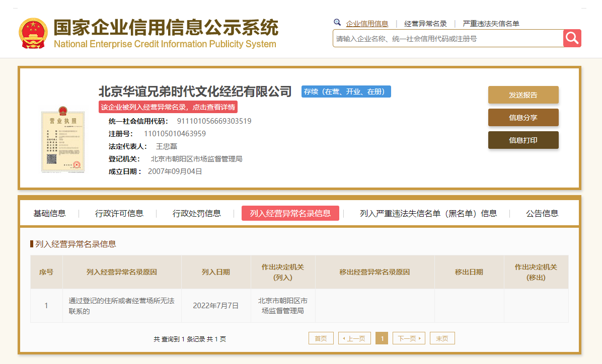The width and height of the screenshot is (602, 364).
Task: Click the 下一页 next page button
Action: point(409,338)
